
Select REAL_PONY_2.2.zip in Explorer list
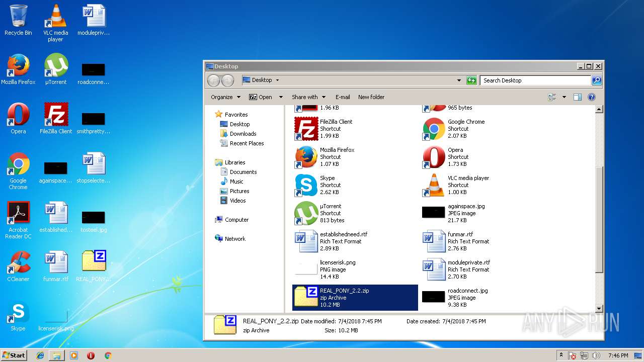pos(355,298)
